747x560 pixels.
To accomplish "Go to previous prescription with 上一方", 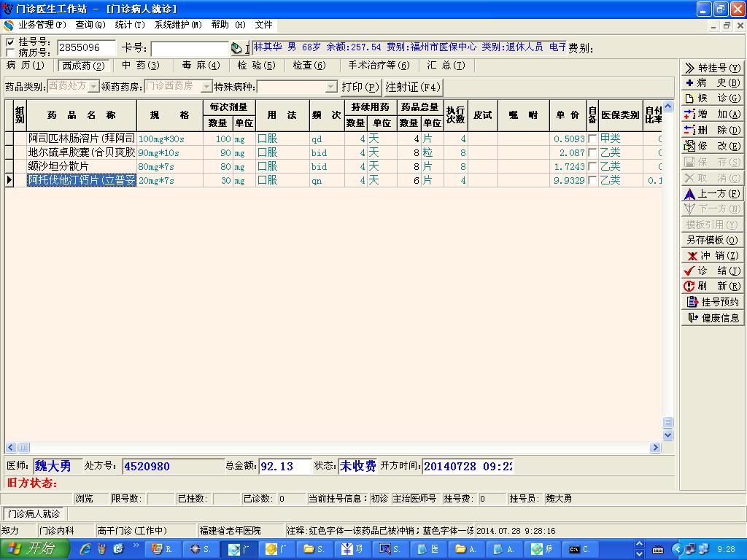I will [713, 194].
